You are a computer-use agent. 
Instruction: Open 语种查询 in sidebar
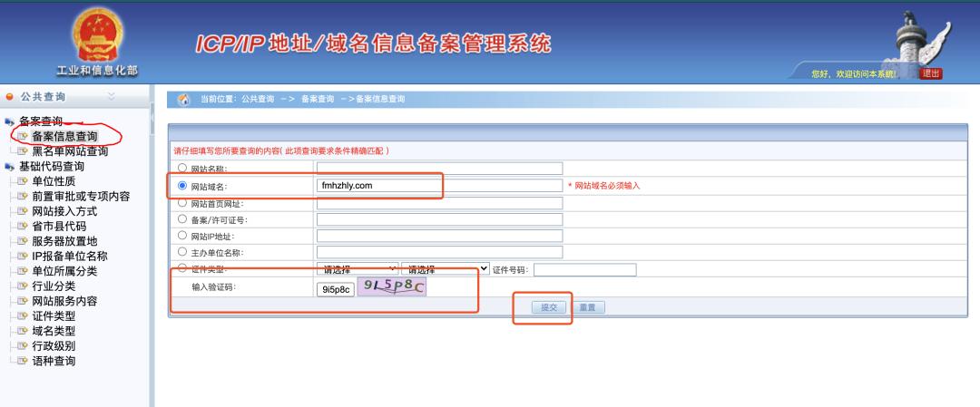[x=54, y=361]
